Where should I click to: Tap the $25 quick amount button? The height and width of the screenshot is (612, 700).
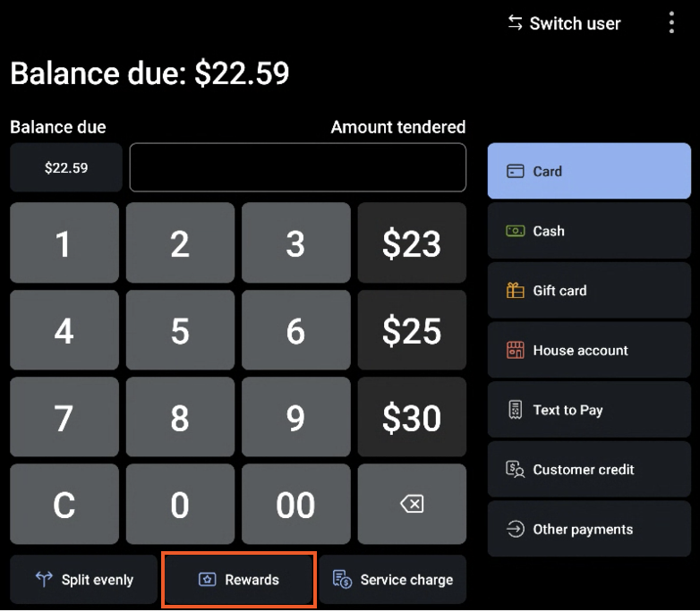pos(412,332)
